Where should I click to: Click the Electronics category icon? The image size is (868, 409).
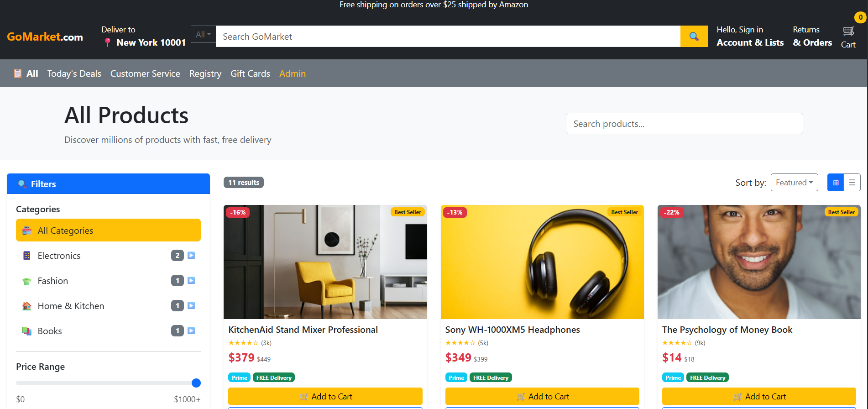coord(27,256)
